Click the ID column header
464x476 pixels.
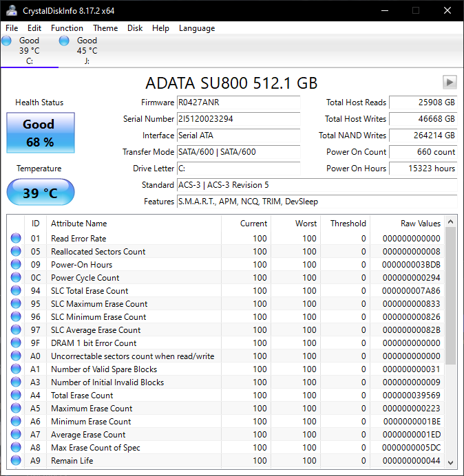36,224
